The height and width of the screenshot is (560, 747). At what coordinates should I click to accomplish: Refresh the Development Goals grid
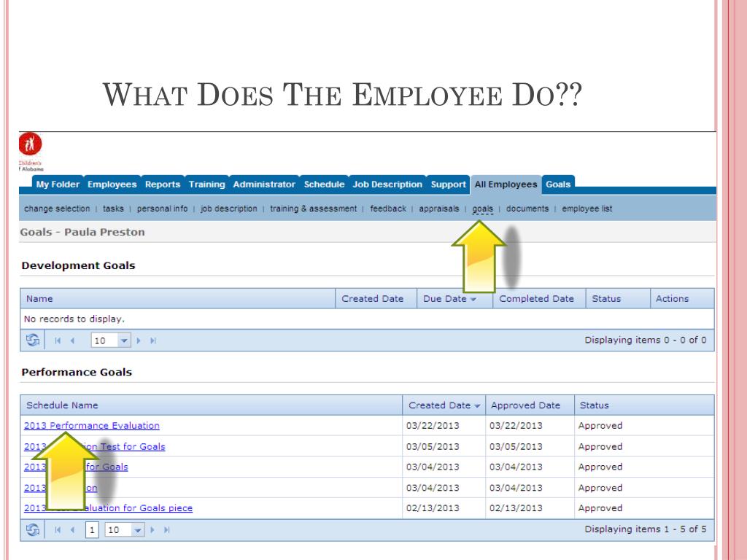tap(32, 340)
